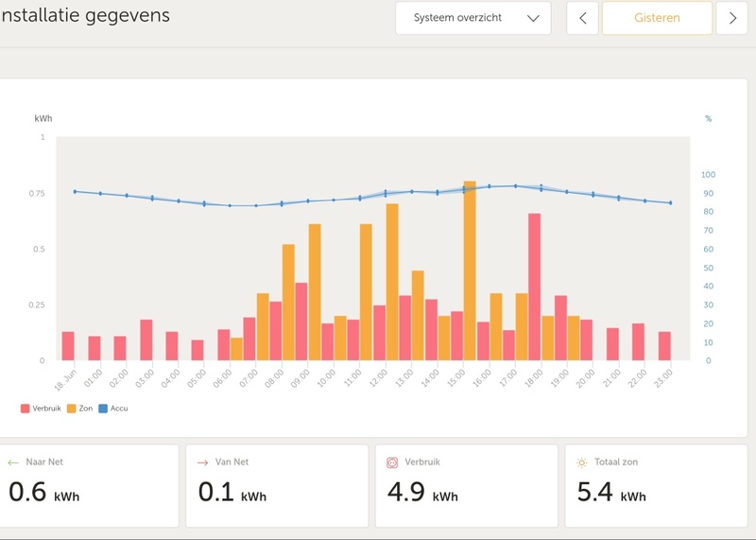Select the Van Net 0.1 kWh card
This screenshot has height=540, width=756.
(277, 486)
